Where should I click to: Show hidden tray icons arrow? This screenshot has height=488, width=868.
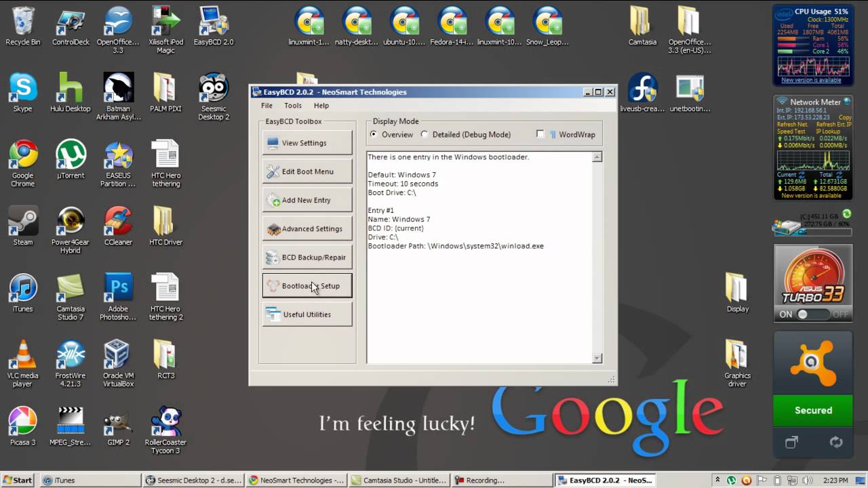point(717,480)
